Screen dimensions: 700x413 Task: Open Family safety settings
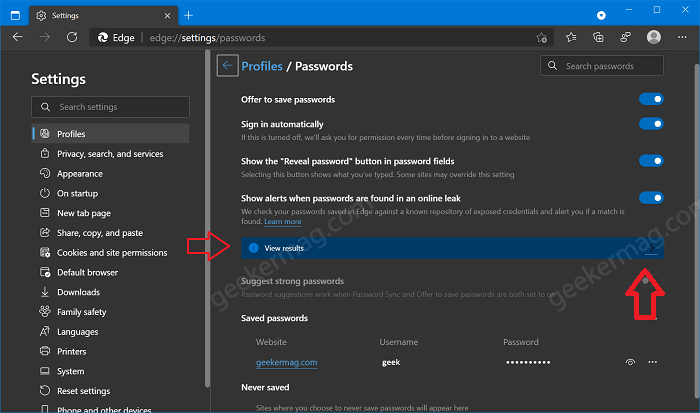coord(110,312)
